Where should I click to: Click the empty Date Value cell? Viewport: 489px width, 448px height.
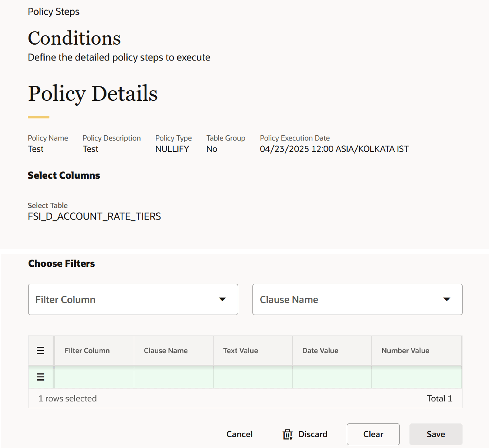[332, 377]
